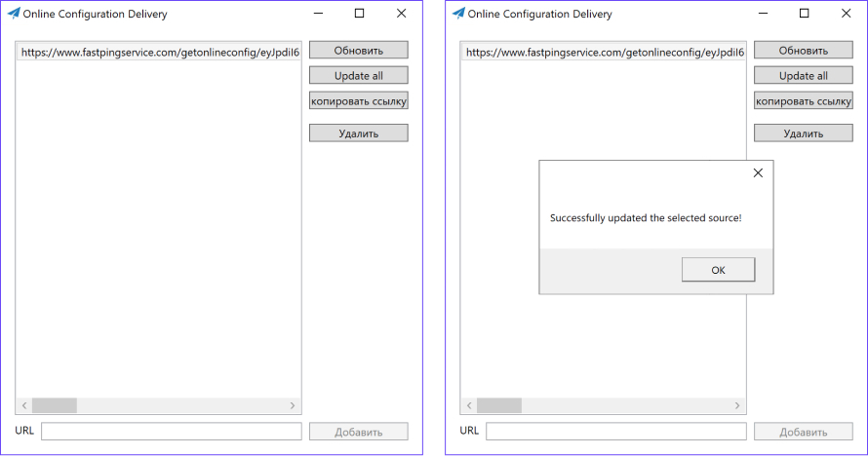Click the list's right scroll arrow in the window showing the dialog

click(737, 405)
